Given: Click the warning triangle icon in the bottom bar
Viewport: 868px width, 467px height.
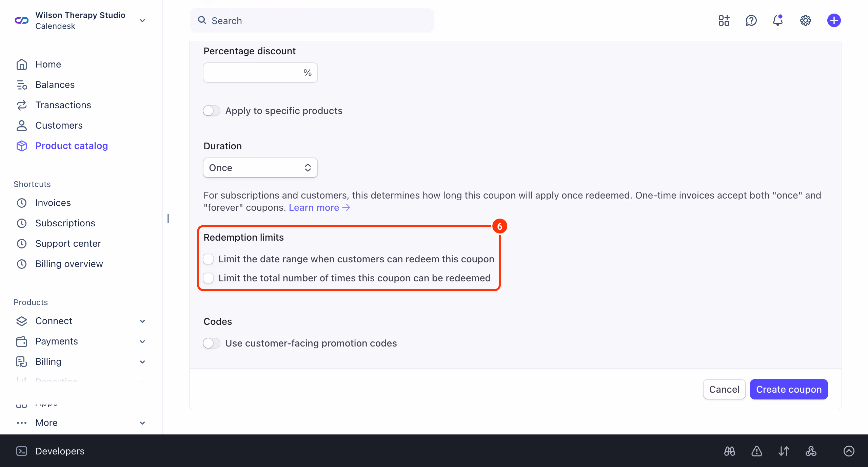Looking at the screenshot, I should coord(757,451).
